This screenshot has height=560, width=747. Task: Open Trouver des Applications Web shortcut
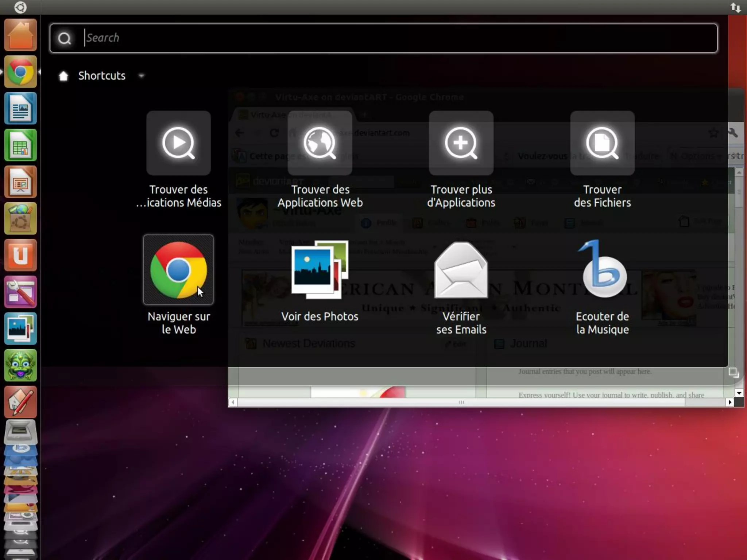pyautogui.click(x=320, y=143)
